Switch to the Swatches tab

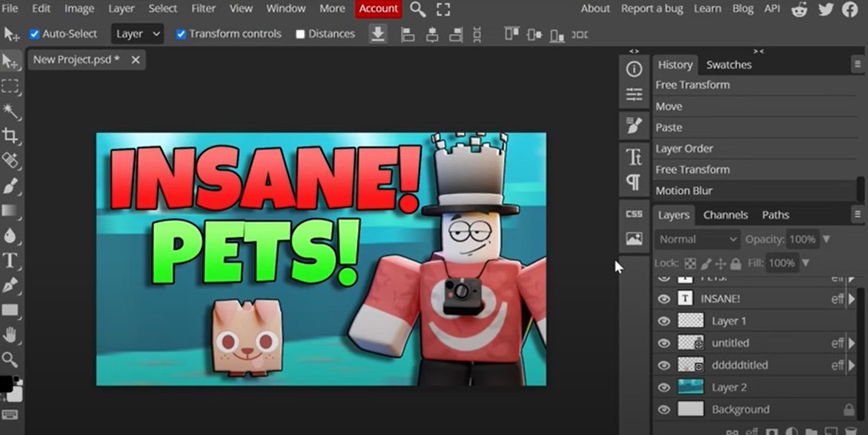coord(729,64)
